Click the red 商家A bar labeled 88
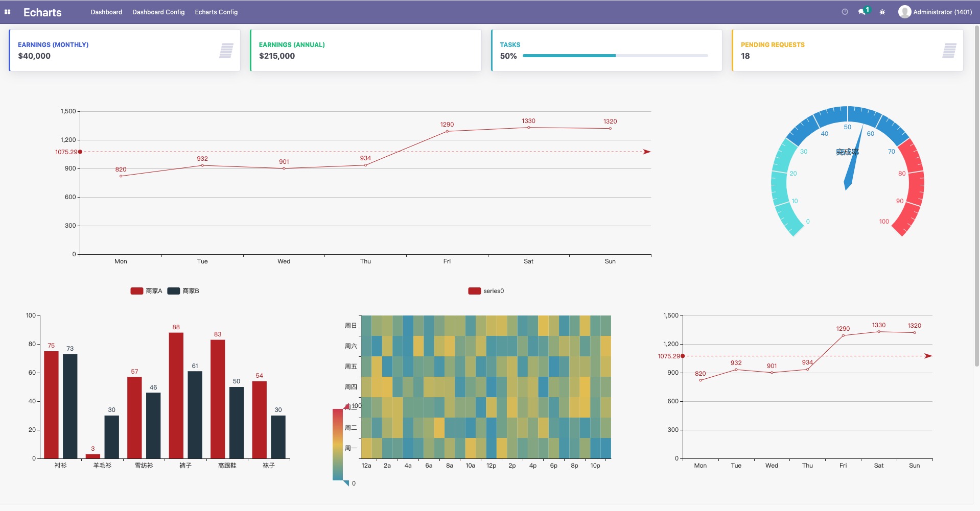This screenshot has width=980, height=511. [176, 396]
